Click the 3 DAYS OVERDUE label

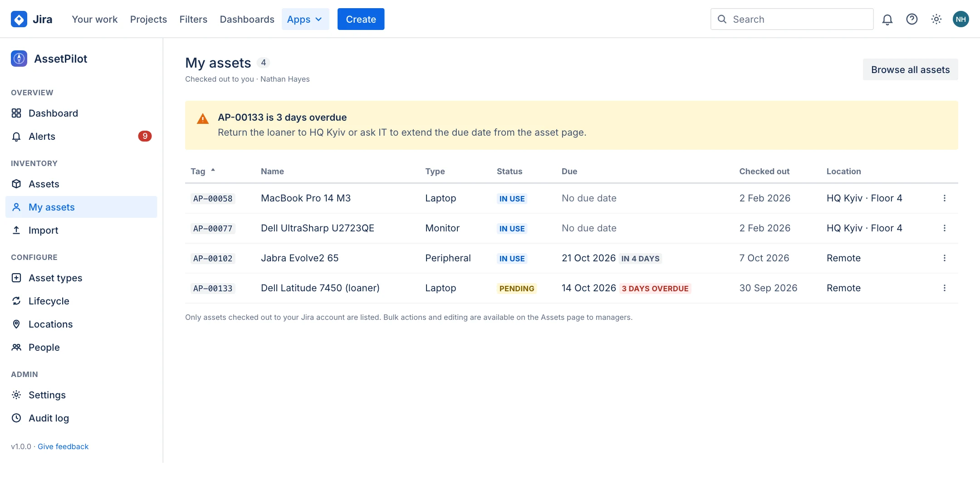655,289
